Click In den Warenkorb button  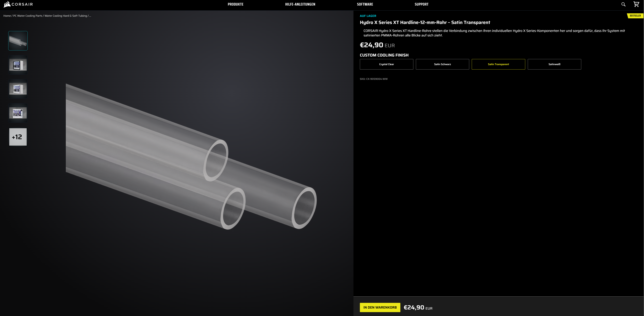[380, 308]
